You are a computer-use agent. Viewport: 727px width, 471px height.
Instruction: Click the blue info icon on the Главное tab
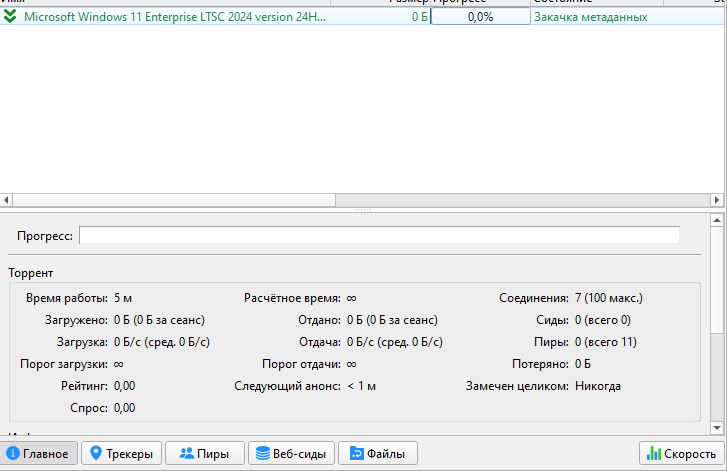[x=13, y=453]
